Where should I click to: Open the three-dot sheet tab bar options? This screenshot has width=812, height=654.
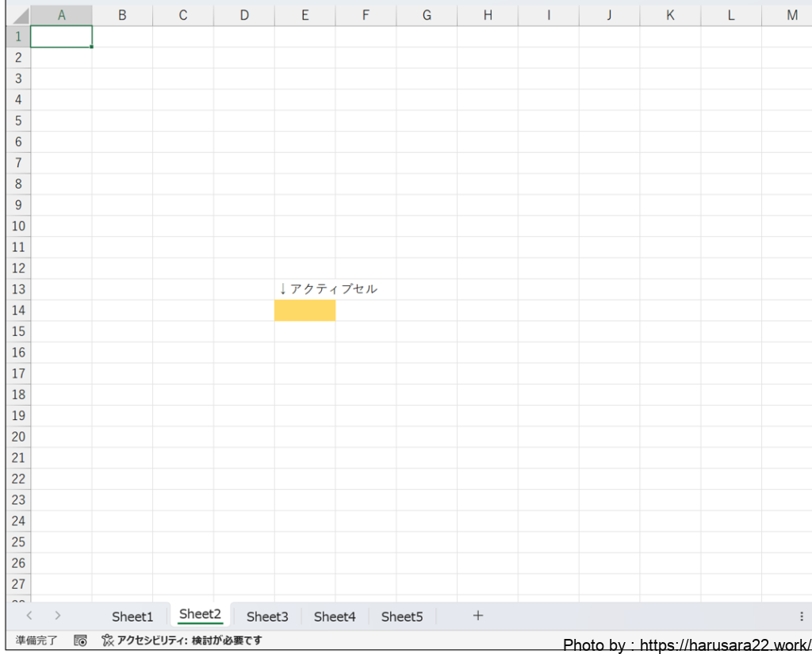(x=801, y=616)
